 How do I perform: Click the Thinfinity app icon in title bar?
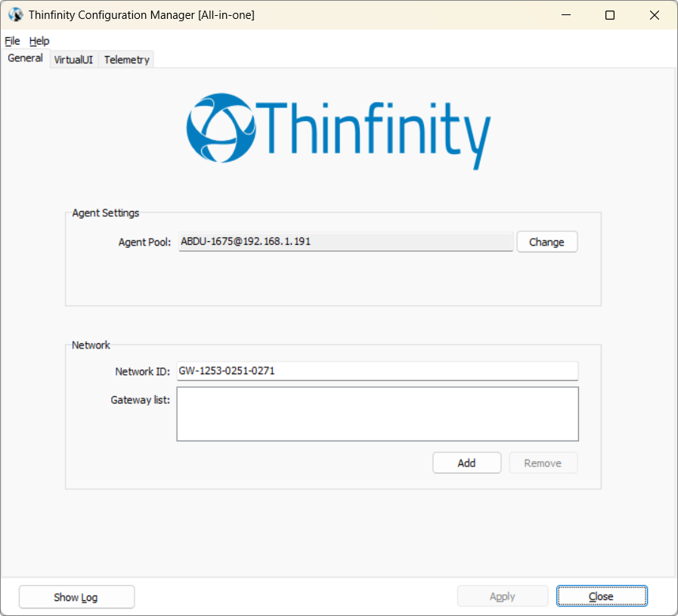point(15,15)
